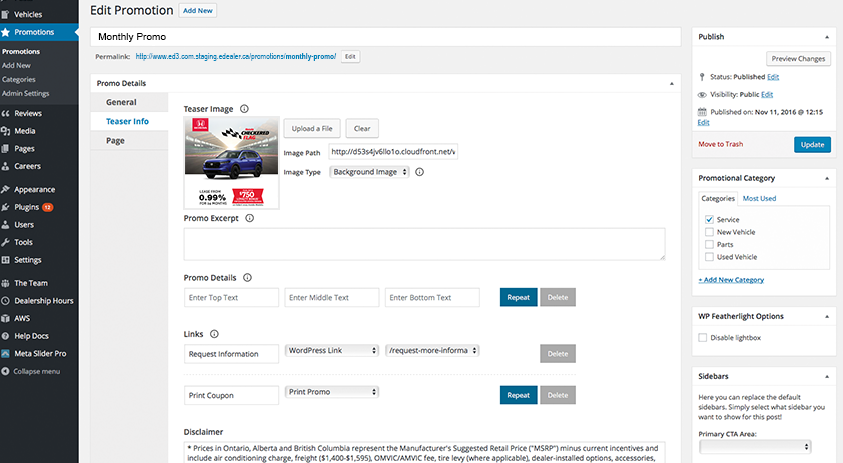
Task: Open Admin Settings submenu item
Action: (25, 94)
